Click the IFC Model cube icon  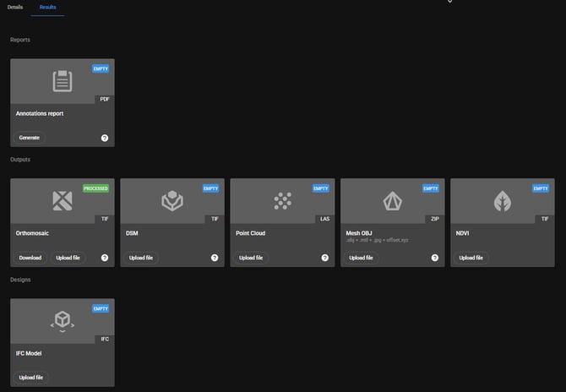[x=62, y=321]
